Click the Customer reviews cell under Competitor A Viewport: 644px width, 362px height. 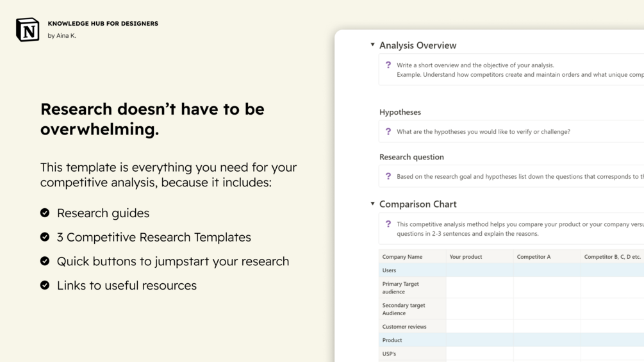click(547, 327)
